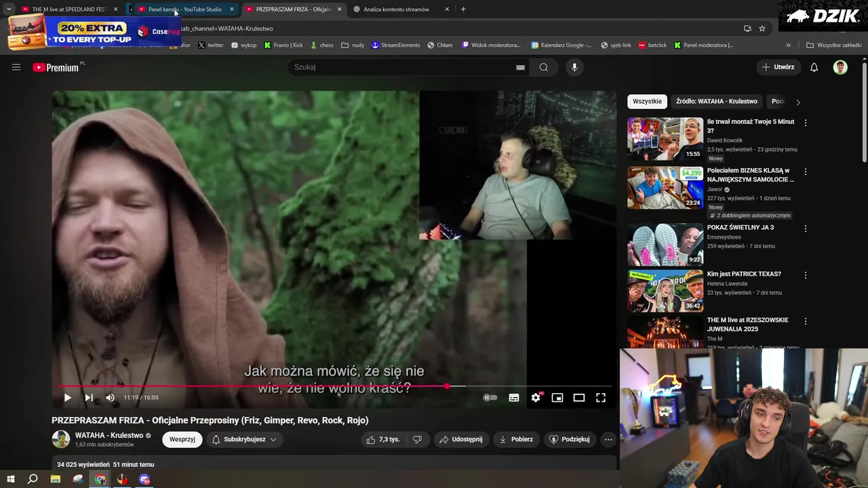
Task: Switch to miniplayer mode
Action: [557, 398]
